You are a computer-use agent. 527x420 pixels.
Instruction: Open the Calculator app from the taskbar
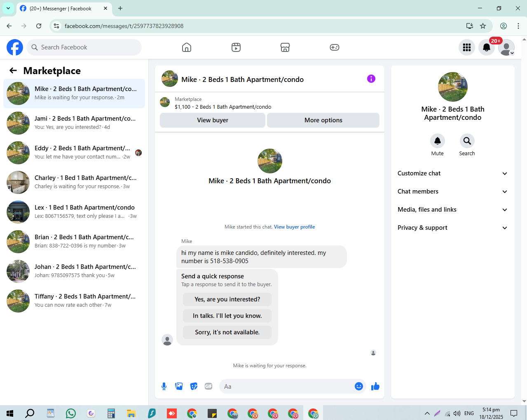tap(111, 413)
